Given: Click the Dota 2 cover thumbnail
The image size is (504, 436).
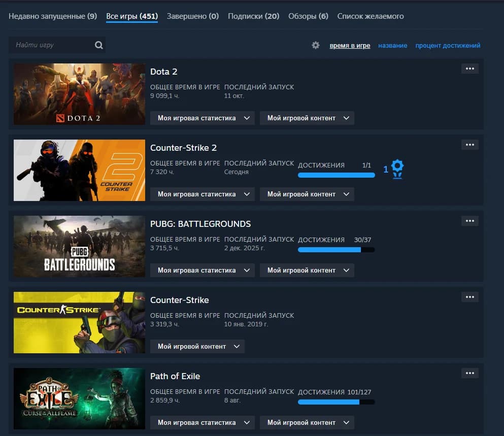Looking at the screenshot, I should (79, 94).
